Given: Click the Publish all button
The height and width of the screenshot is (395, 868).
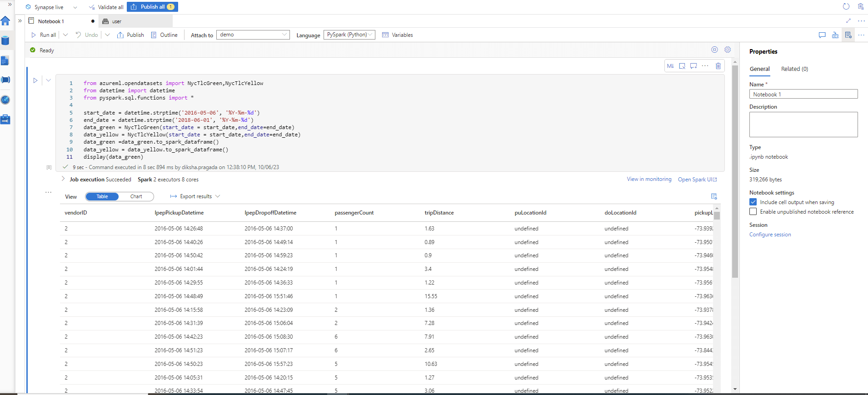Looking at the screenshot, I should (x=152, y=7).
